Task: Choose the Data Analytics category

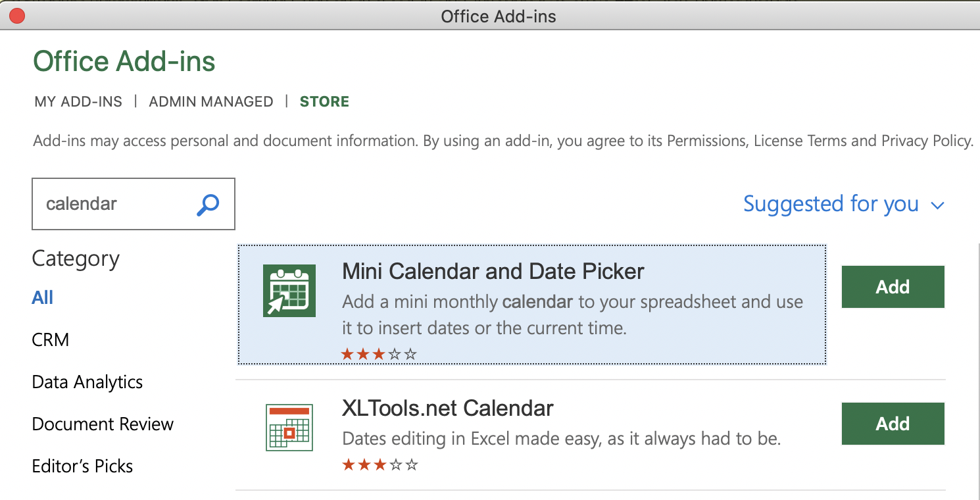Action: [x=87, y=382]
